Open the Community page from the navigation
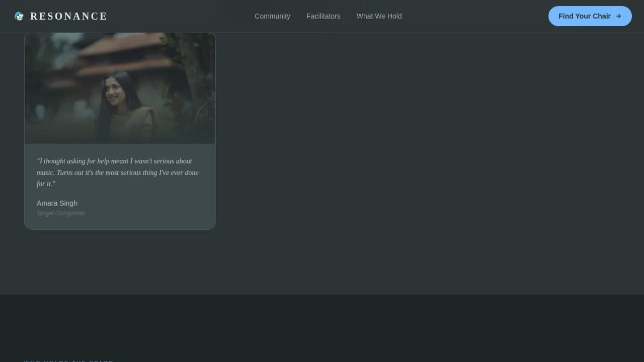The width and height of the screenshot is (644, 362). click(x=272, y=16)
